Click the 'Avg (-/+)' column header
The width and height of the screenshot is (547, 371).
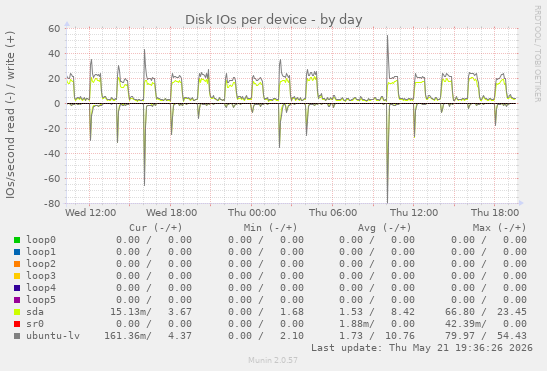[x=384, y=228]
